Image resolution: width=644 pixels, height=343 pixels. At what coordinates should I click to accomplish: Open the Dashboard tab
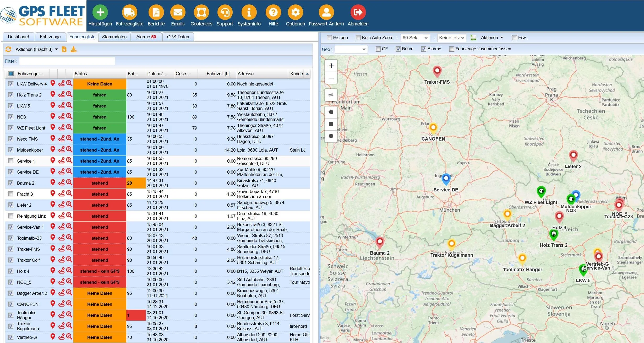click(x=18, y=37)
